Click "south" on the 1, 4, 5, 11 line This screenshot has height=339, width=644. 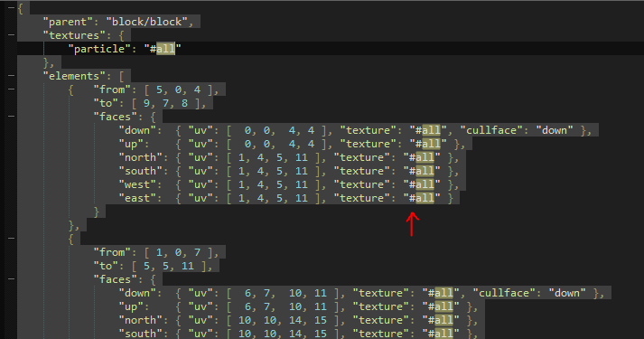pyautogui.click(x=141, y=171)
